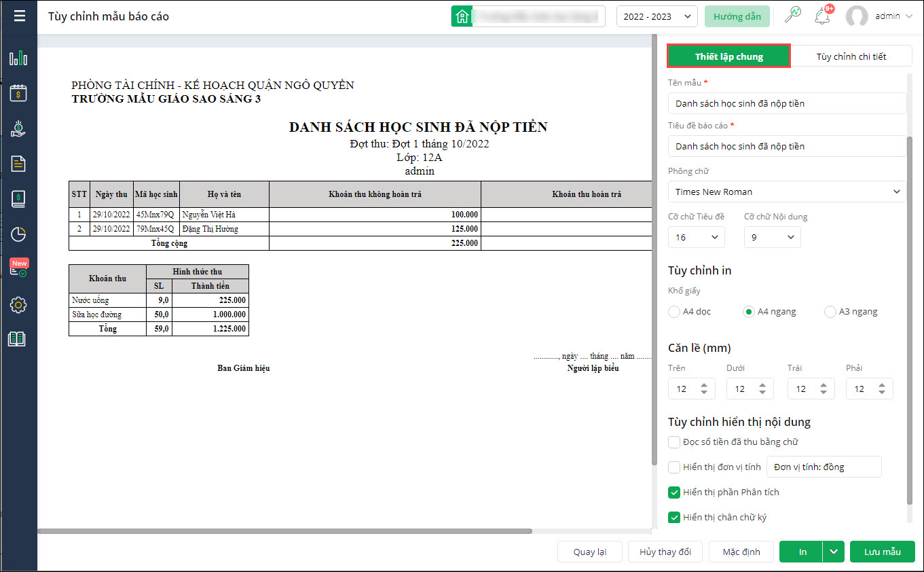
Task: Click the 1.225.000 total amount cell
Action: (210, 329)
